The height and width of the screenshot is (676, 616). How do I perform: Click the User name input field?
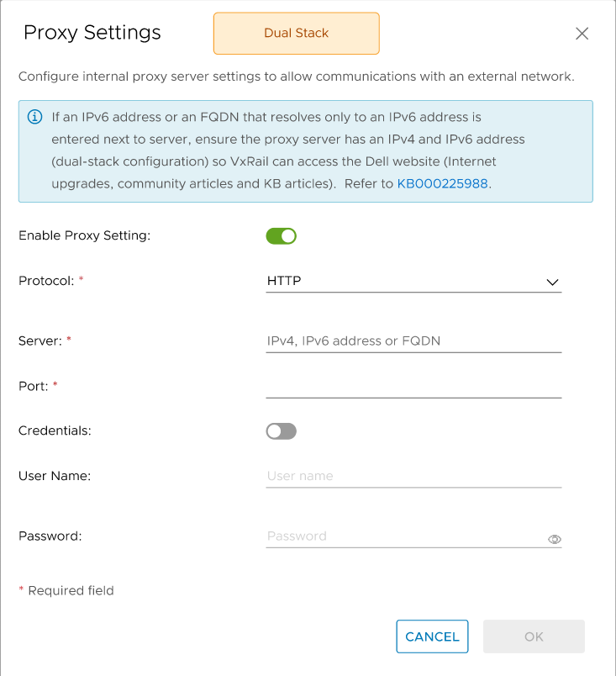pos(413,475)
